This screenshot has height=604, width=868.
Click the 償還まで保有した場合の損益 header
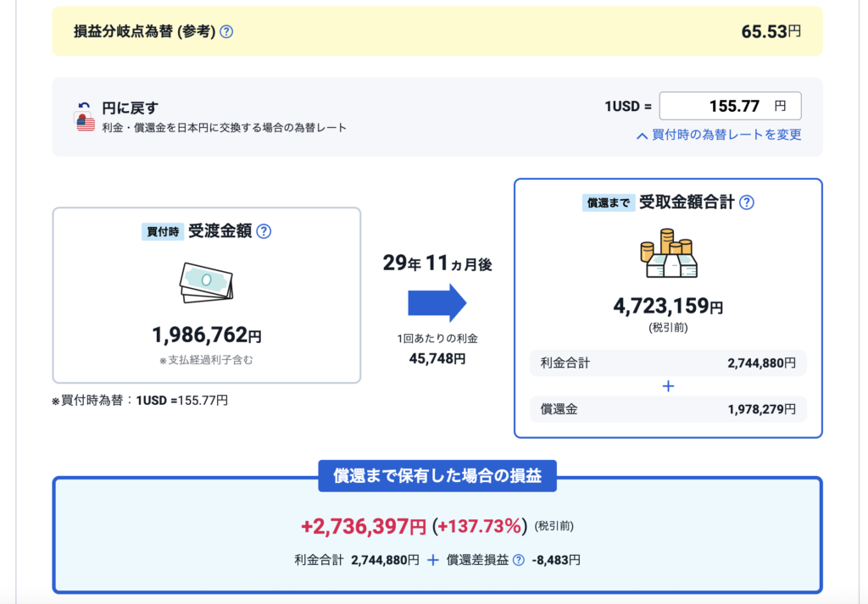[437, 477]
